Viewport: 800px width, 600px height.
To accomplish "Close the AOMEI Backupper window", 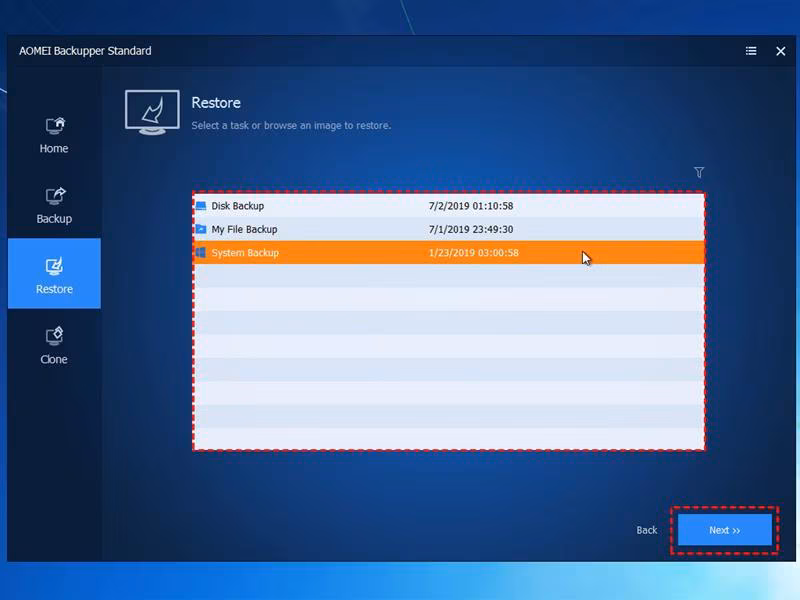I will point(781,51).
